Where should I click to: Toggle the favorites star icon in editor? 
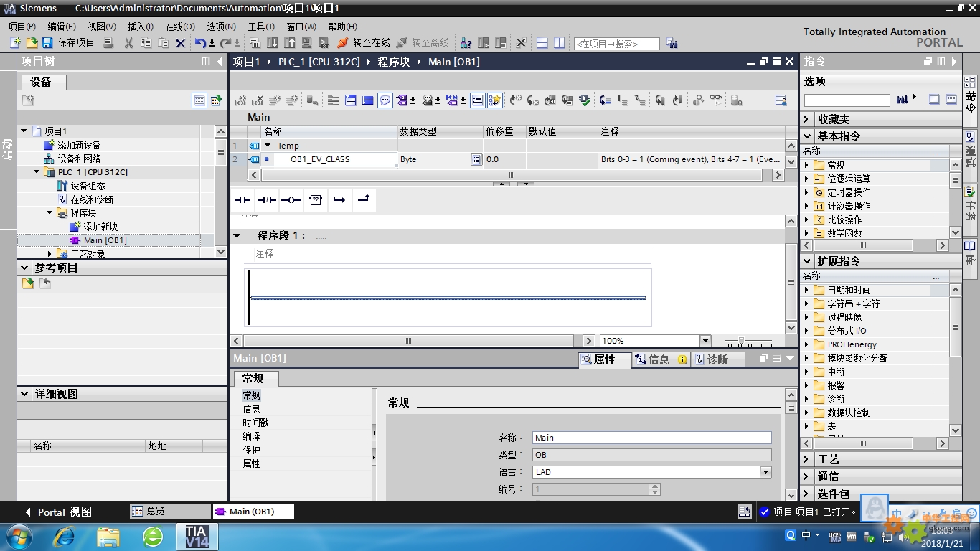pos(495,100)
